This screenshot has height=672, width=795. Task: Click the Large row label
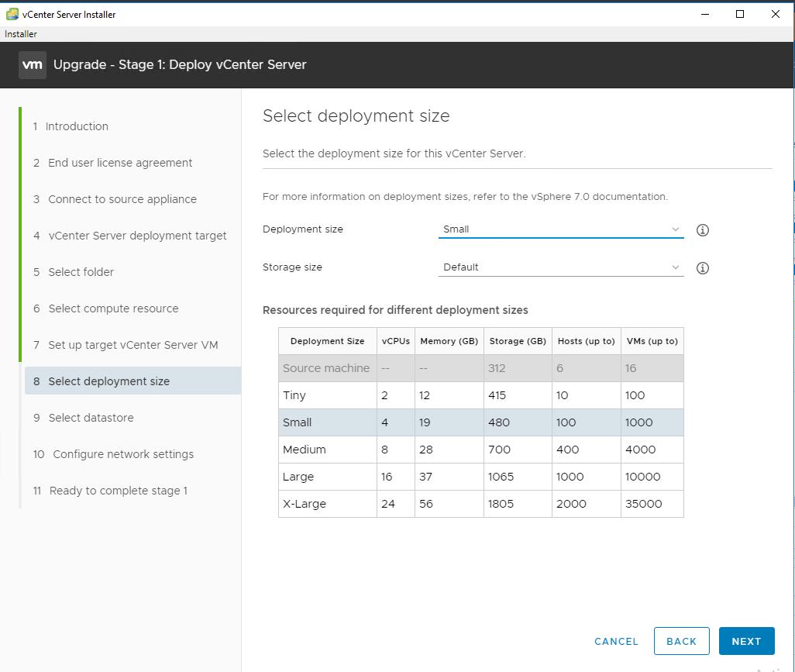298,477
